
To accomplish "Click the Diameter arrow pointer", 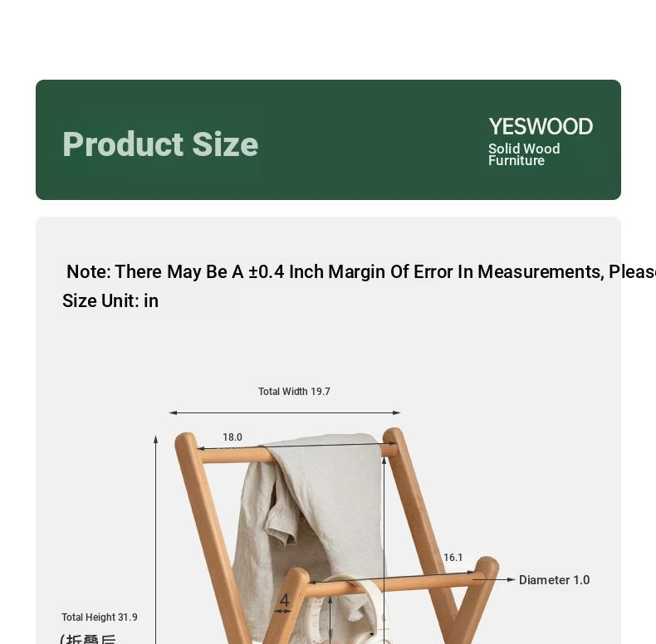I will [x=494, y=579].
